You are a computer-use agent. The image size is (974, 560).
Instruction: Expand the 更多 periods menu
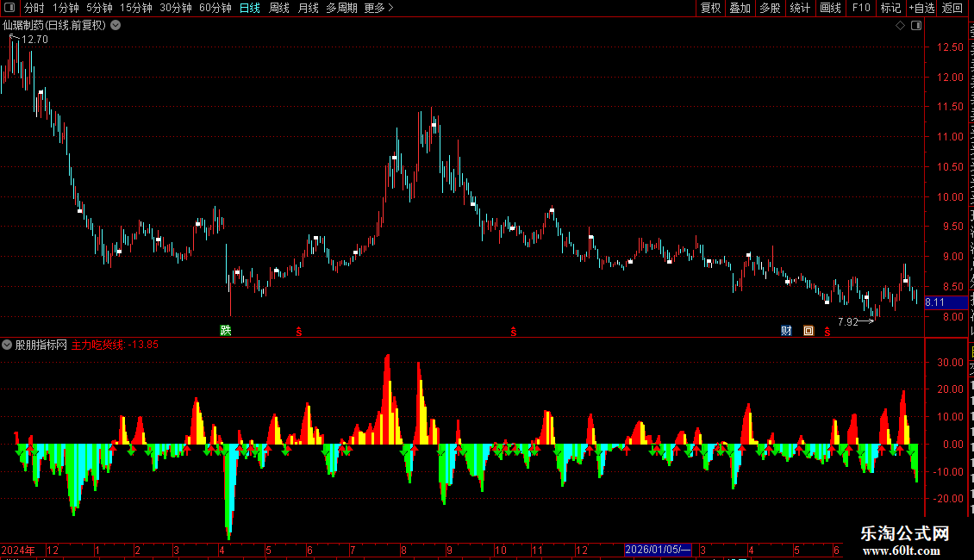378,8
